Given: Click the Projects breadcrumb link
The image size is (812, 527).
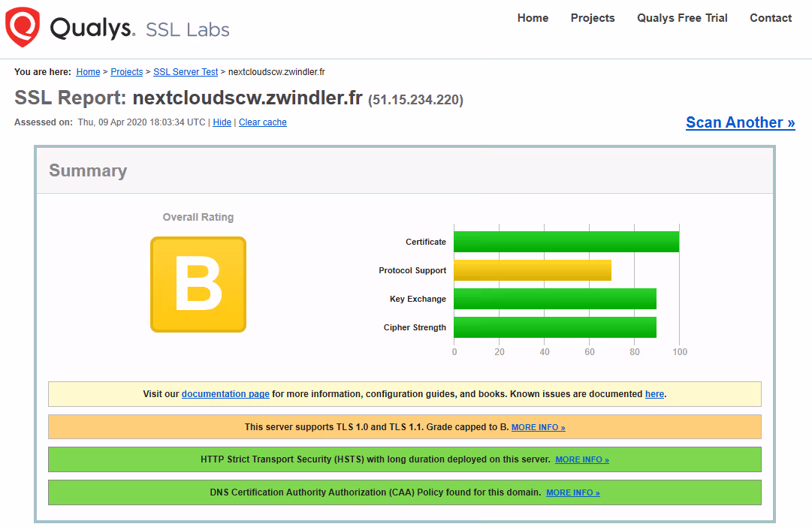Looking at the screenshot, I should click(x=127, y=72).
